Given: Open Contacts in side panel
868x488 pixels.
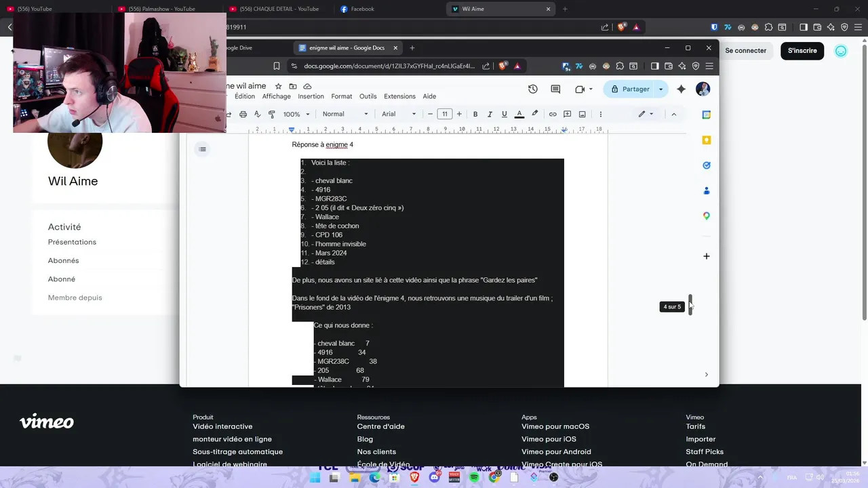Looking at the screenshot, I should pyautogui.click(x=706, y=190).
